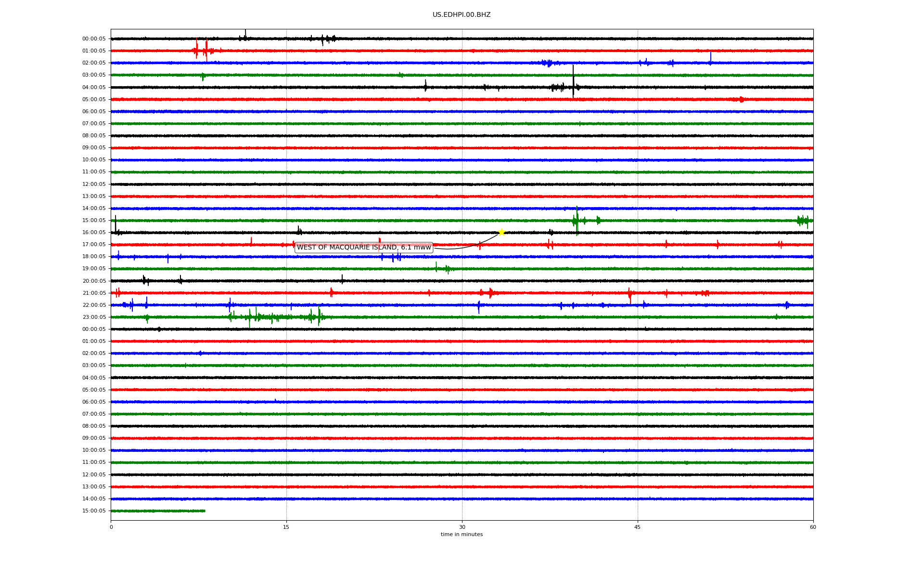Image resolution: width=924 pixels, height=578 pixels.
Task: Click the 13:00:05 label in the lower half
Action: 94,487
